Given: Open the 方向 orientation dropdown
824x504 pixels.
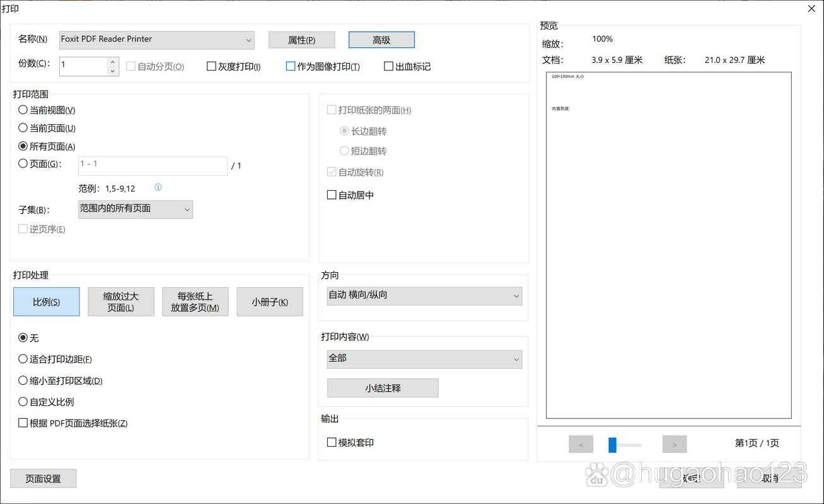Looking at the screenshot, I should coord(424,295).
